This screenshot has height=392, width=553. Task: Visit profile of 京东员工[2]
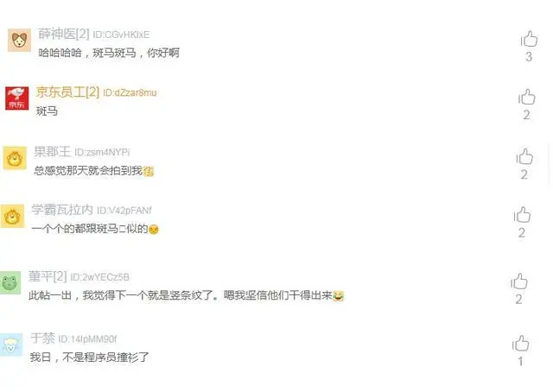tap(67, 92)
